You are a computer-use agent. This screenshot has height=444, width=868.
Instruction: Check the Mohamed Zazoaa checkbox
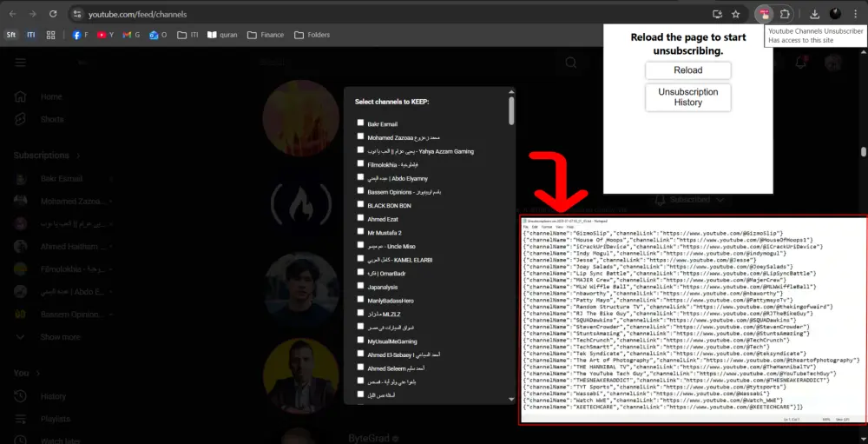coord(361,136)
